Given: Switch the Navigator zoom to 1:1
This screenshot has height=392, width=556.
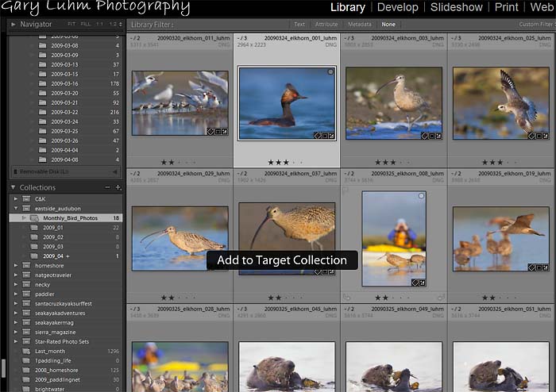Looking at the screenshot, I should point(99,24).
